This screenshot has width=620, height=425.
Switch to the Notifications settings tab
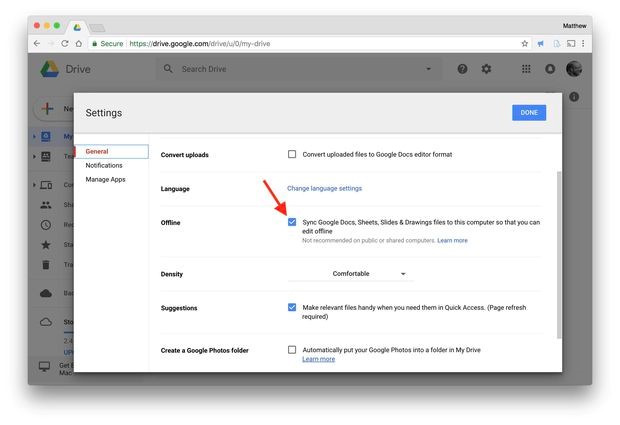point(104,165)
